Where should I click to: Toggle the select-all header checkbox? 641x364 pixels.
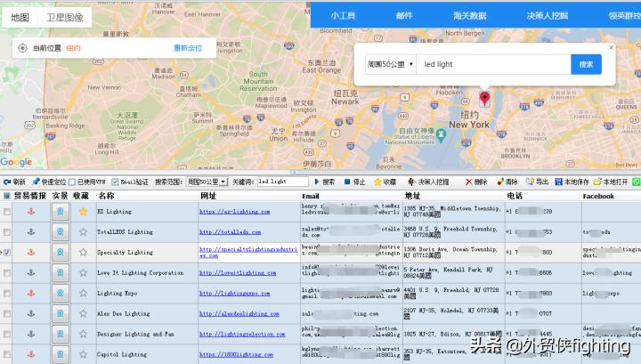click(6, 196)
